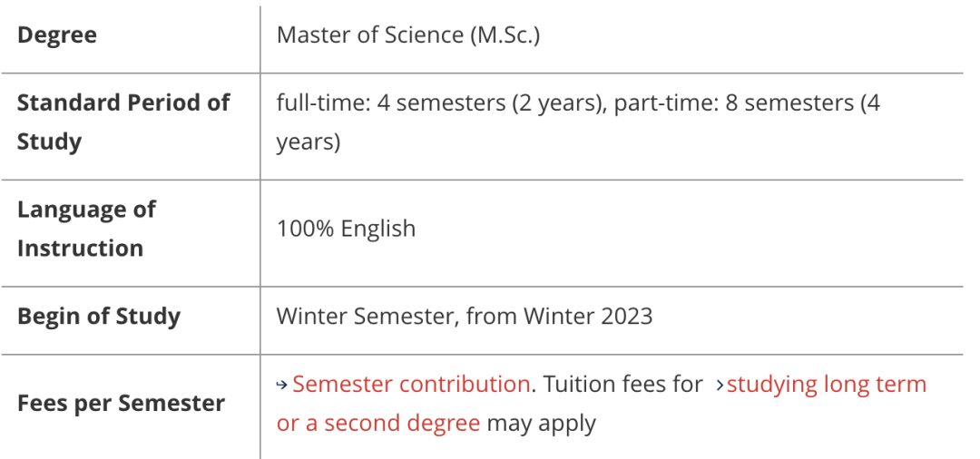Image resolution: width=980 pixels, height=459 pixels.
Task: Select the Begin of Study label
Action: tap(99, 316)
